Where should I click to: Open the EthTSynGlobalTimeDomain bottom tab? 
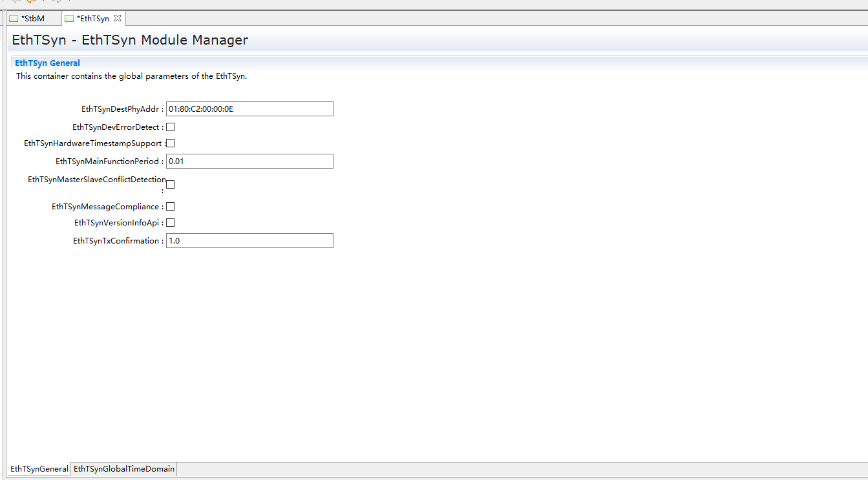pyautogui.click(x=124, y=469)
